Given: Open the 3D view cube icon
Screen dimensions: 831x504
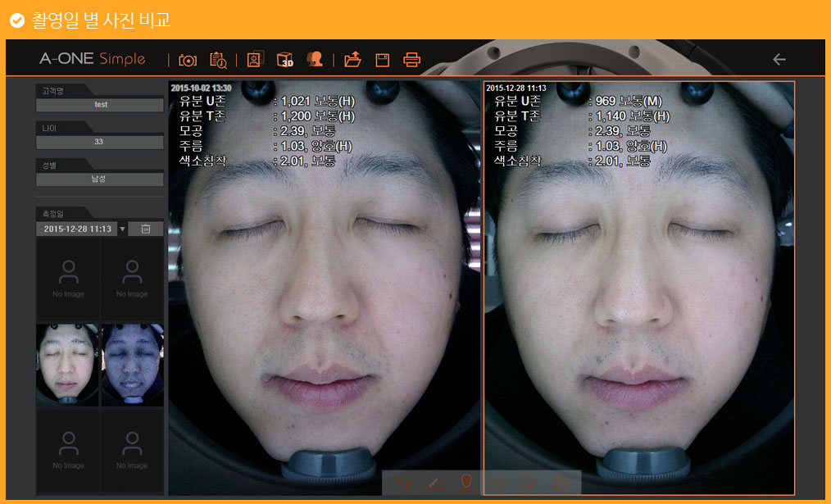Looking at the screenshot, I should point(285,59).
